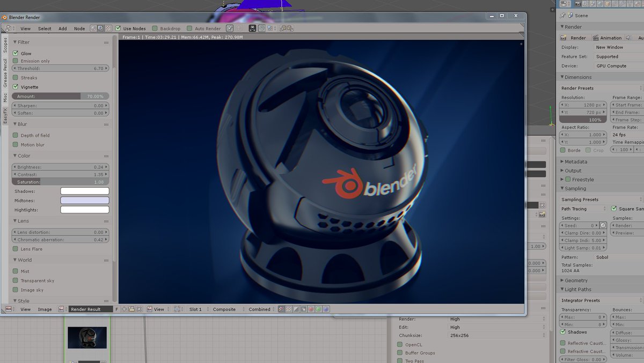Viewport: 644px width, 363px height.
Task: Open the Slot 1 dropdown
Action: (x=196, y=309)
